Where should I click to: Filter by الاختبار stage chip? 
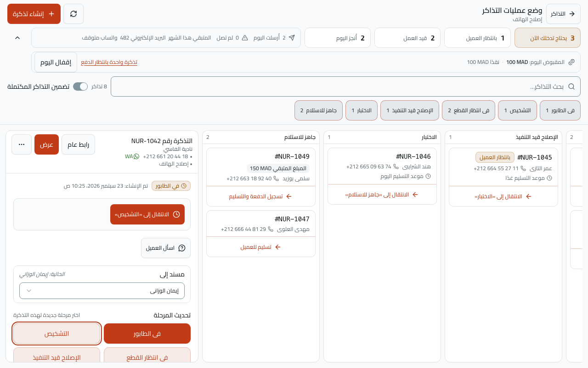(x=362, y=110)
